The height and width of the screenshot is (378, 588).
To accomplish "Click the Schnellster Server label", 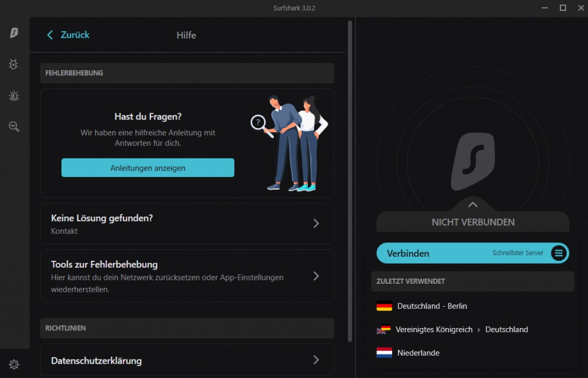I will click(518, 253).
